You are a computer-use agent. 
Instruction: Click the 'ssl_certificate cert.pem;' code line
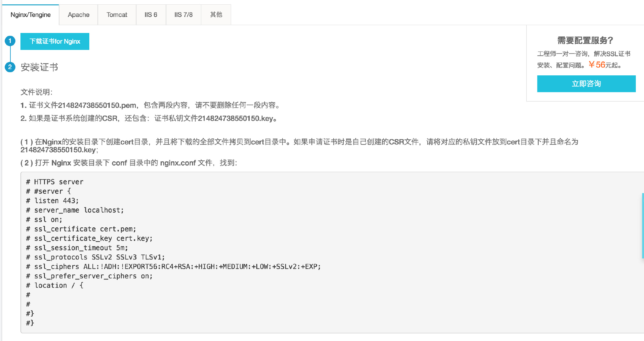tap(81, 229)
